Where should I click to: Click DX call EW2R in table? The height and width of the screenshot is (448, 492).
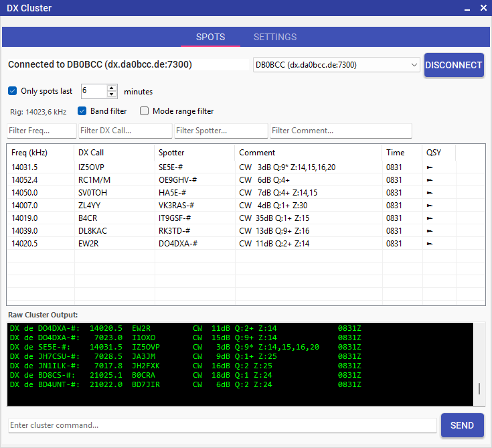pyautogui.click(x=88, y=244)
